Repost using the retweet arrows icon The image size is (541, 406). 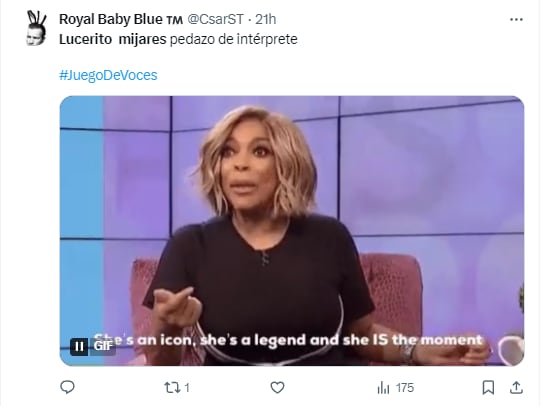point(172,388)
